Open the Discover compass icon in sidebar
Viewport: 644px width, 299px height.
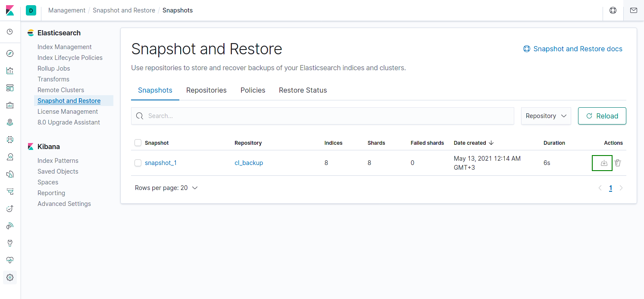[10, 53]
